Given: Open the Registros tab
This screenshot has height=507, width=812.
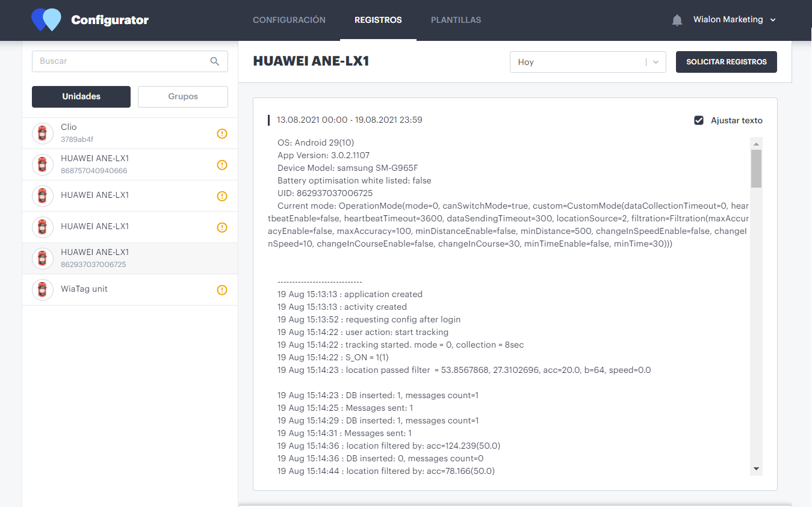Looking at the screenshot, I should [378, 20].
